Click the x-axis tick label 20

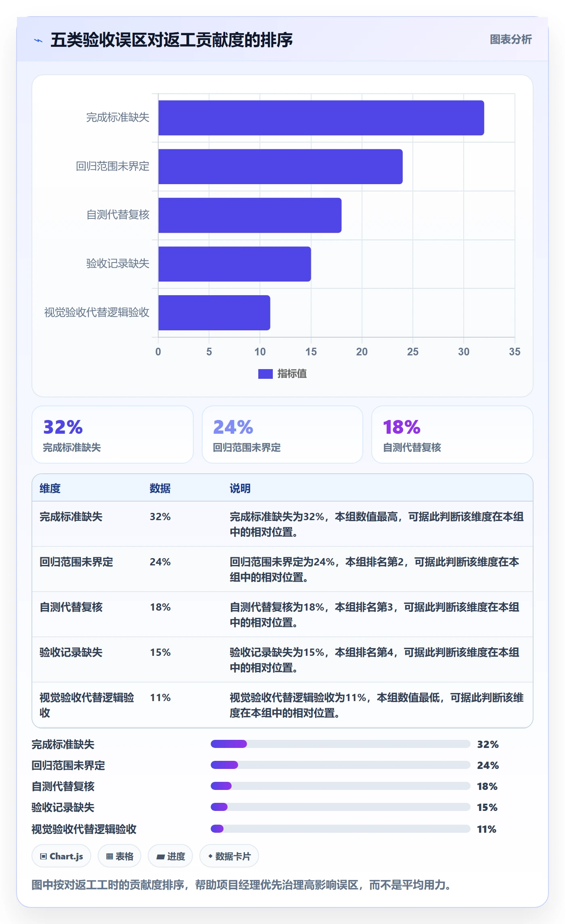coord(362,352)
